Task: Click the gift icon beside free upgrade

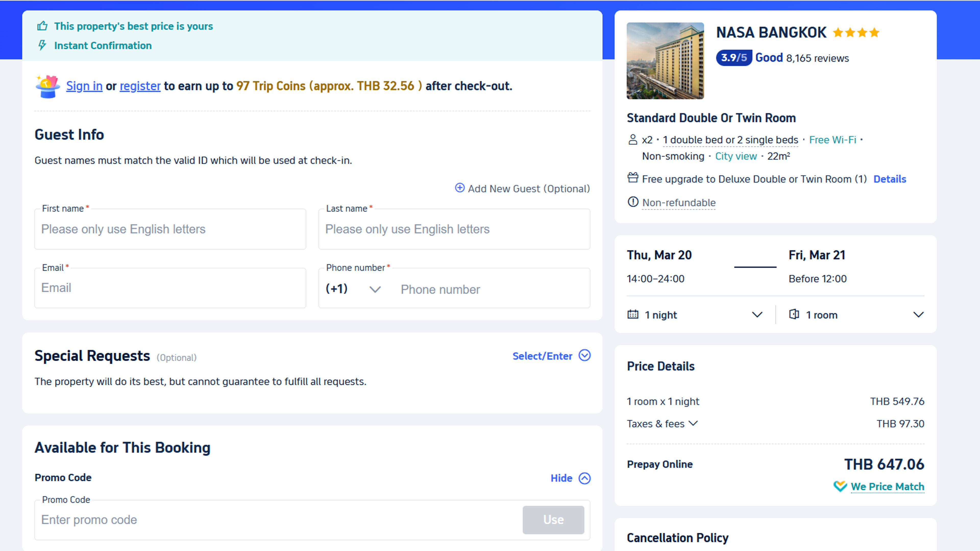Action: [633, 178]
